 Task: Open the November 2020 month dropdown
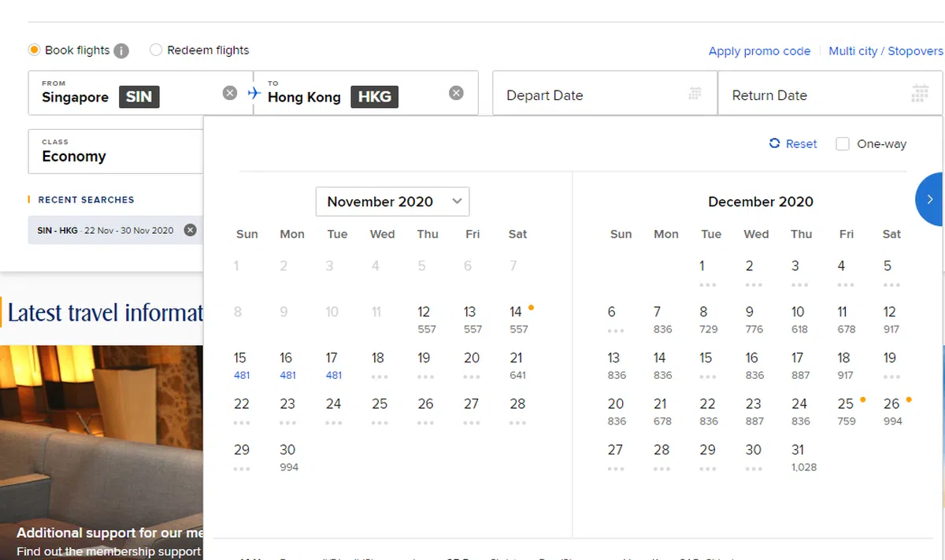[392, 202]
